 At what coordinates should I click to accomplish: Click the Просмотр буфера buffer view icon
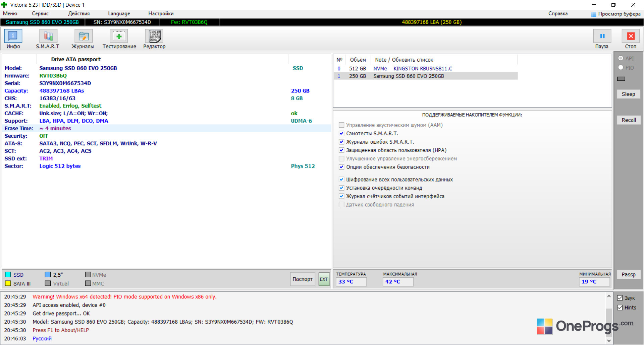click(594, 14)
